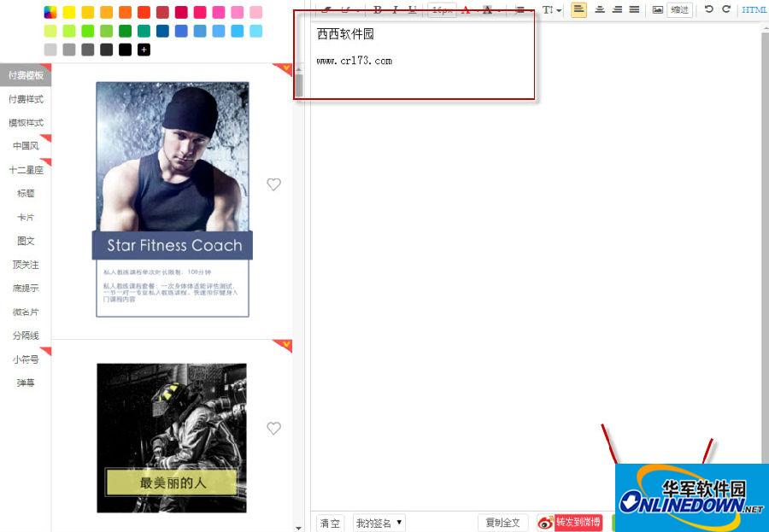The width and height of the screenshot is (769, 532).
Task: Open the 卡片 category
Action: pos(26,217)
